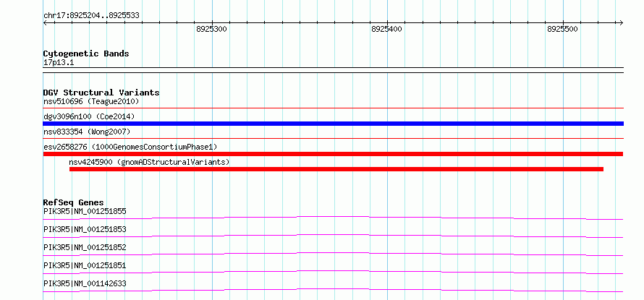Open variant nsv510696 (Teague2010) label
The image size is (644, 300).
point(91,101)
